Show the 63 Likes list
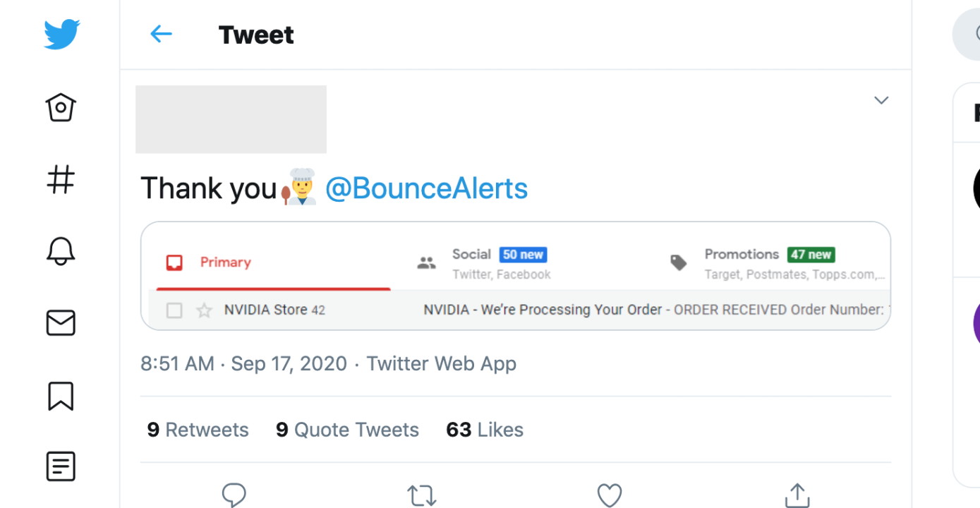 (x=485, y=430)
